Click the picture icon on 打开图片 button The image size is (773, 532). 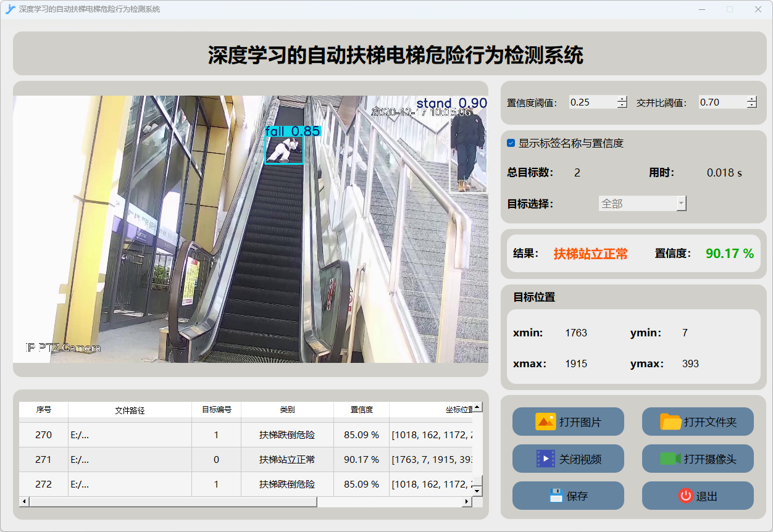pos(545,422)
